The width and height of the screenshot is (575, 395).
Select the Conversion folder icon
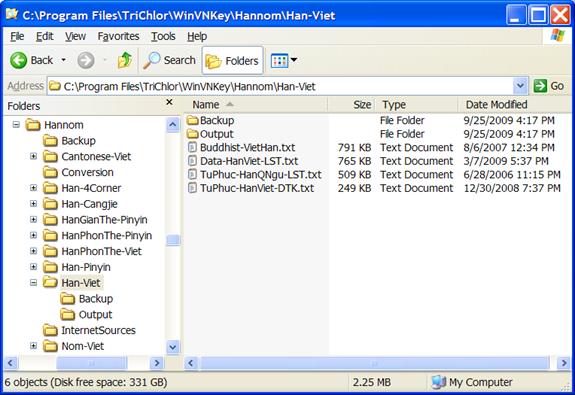coord(50,172)
